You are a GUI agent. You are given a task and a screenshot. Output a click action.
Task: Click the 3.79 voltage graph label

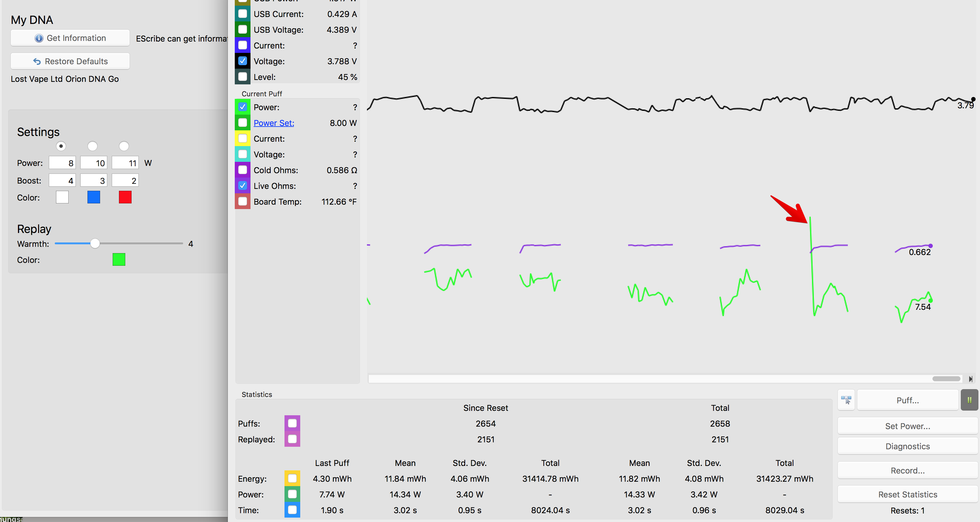click(x=965, y=105)
